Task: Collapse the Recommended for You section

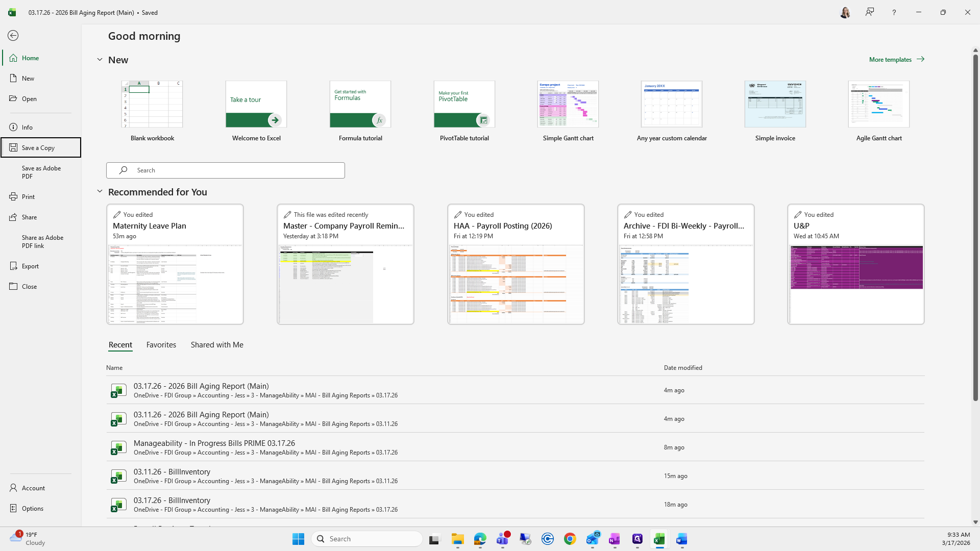Action: tap(100, 192)
